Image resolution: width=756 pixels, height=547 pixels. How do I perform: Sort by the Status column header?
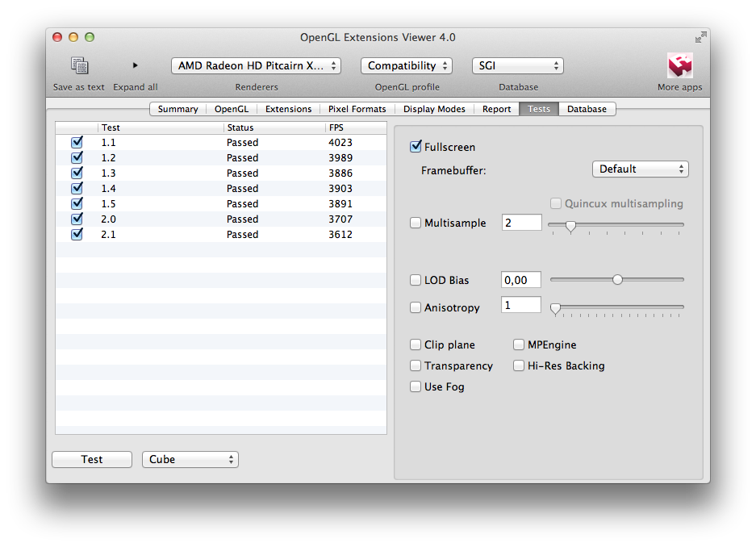point(274,127)
